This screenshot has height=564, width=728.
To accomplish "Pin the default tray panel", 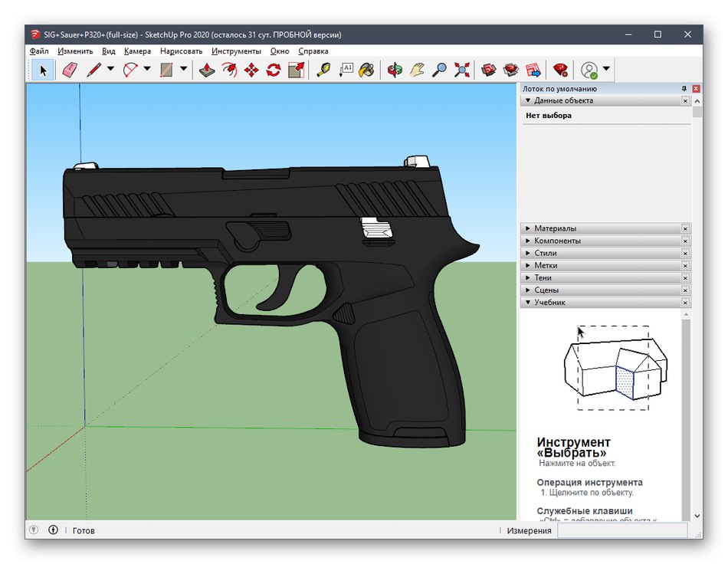I will coord(684,88).
